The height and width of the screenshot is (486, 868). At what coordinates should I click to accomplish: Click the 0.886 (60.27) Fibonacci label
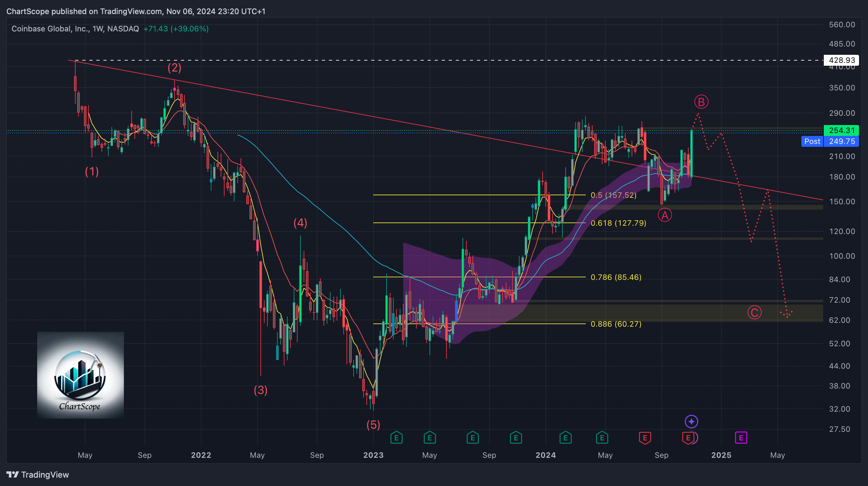coord(616,324)
